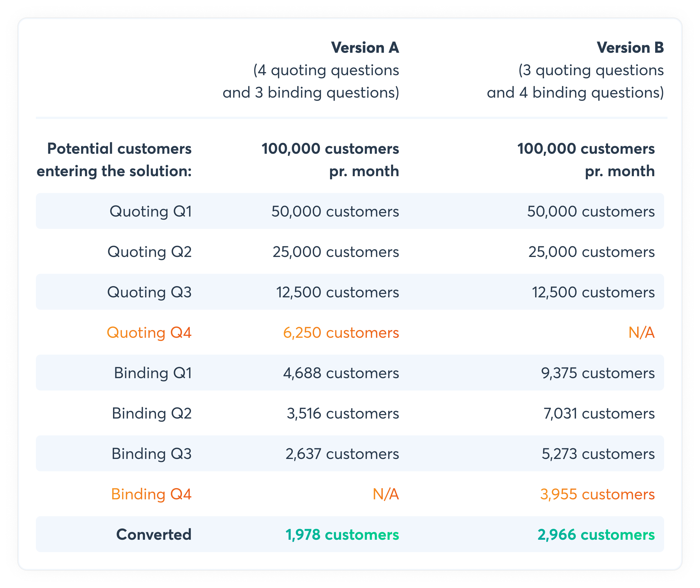Click the bold Converted row label
Screen dimensions: 700x588
click(154, 534)
